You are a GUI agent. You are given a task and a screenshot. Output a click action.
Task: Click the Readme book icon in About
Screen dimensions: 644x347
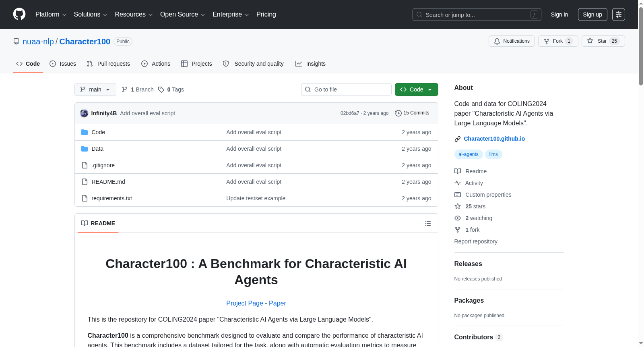pos(458,171)
